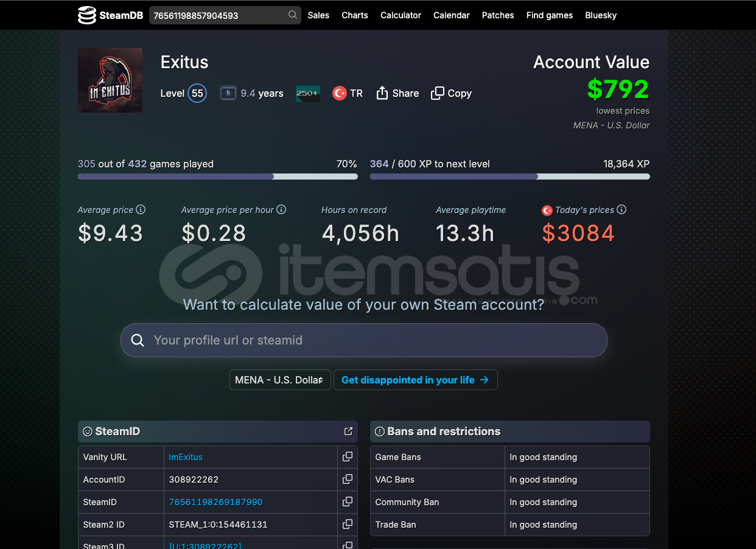Click the STEAM_1:0:154461131 value
This screenshot has height=549, width=756.
[x=218, y=525]
